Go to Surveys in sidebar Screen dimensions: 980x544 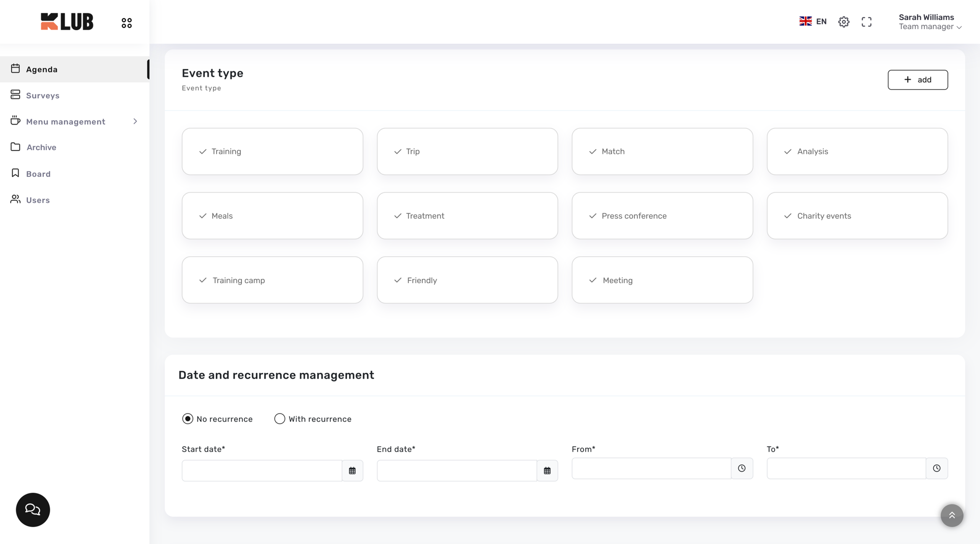tap(43, 95)
